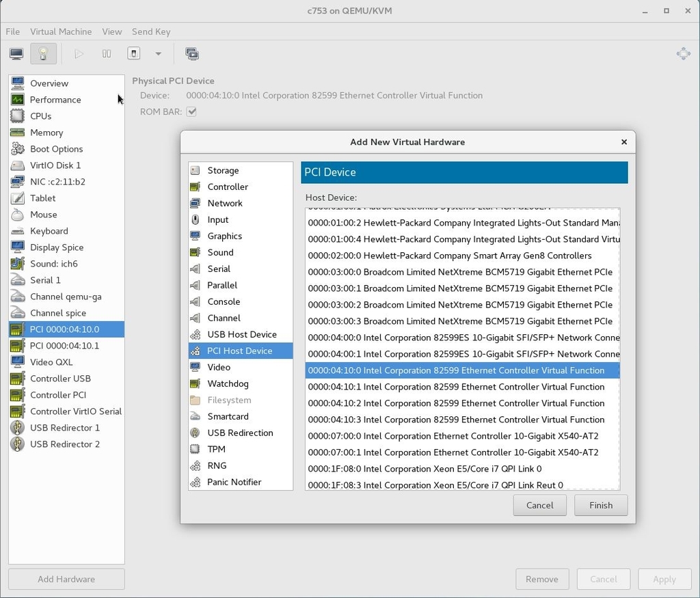Viewport: 700px width, 598px height.
Task: Select Overview in hardware list
Action: 66,83
